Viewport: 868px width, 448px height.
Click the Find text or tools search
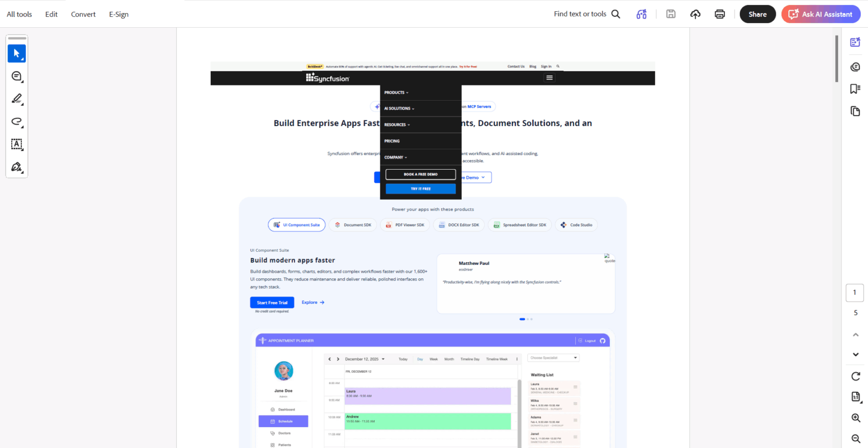(x=587, y=14)
